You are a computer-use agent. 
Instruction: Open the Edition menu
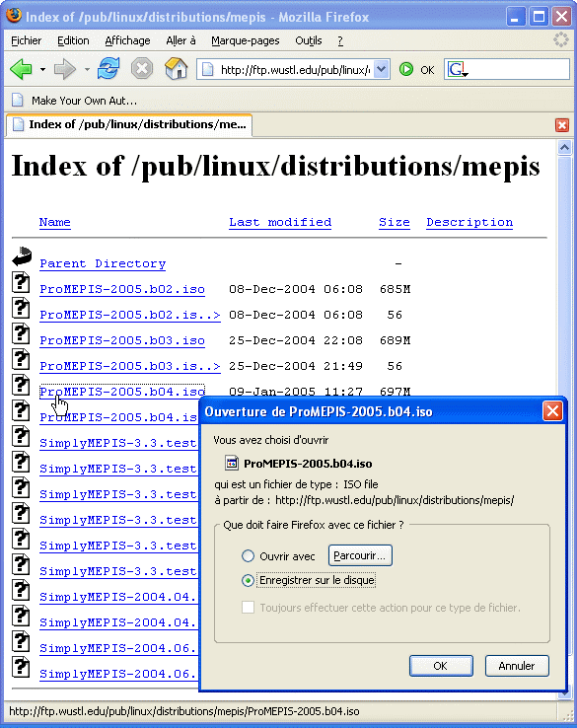point(73,40)
